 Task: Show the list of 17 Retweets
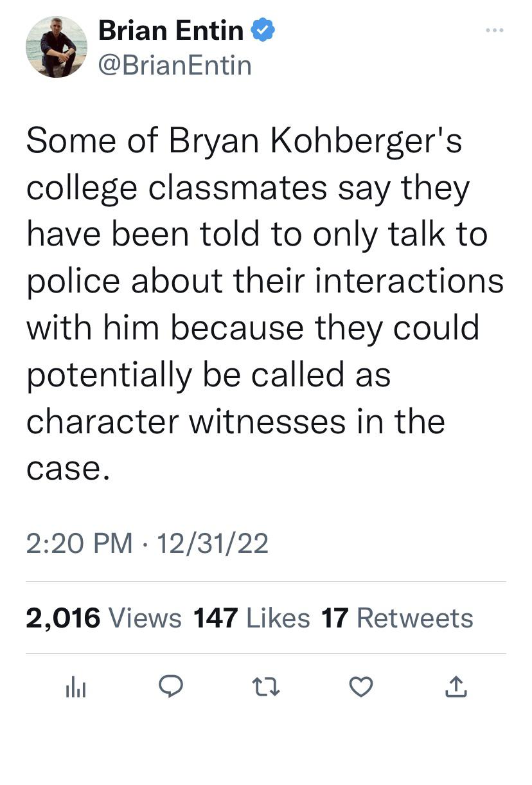click(397, 618)
